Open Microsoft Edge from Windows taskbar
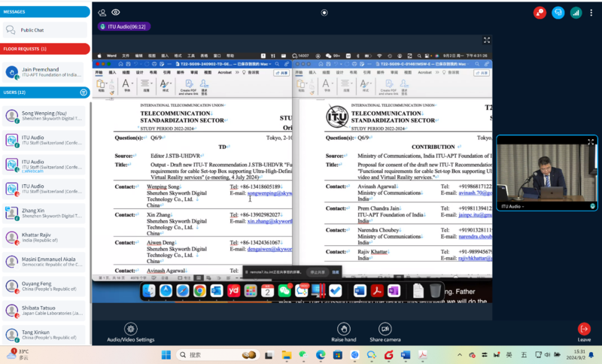 click(x=321, y=355)
